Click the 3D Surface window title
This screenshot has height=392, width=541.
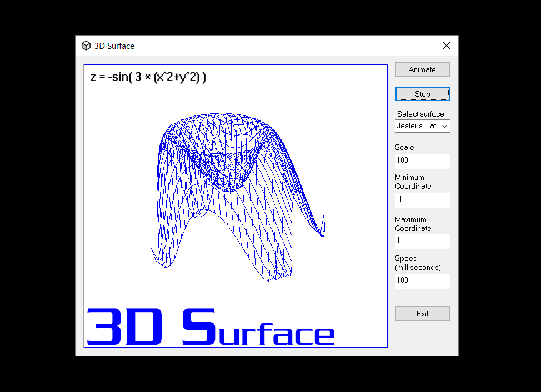[x=114, y=46]
